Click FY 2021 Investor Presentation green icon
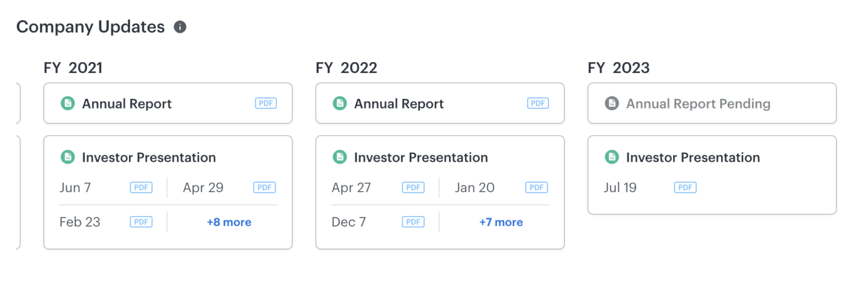The image size is (868, 307). coord(68,157)
